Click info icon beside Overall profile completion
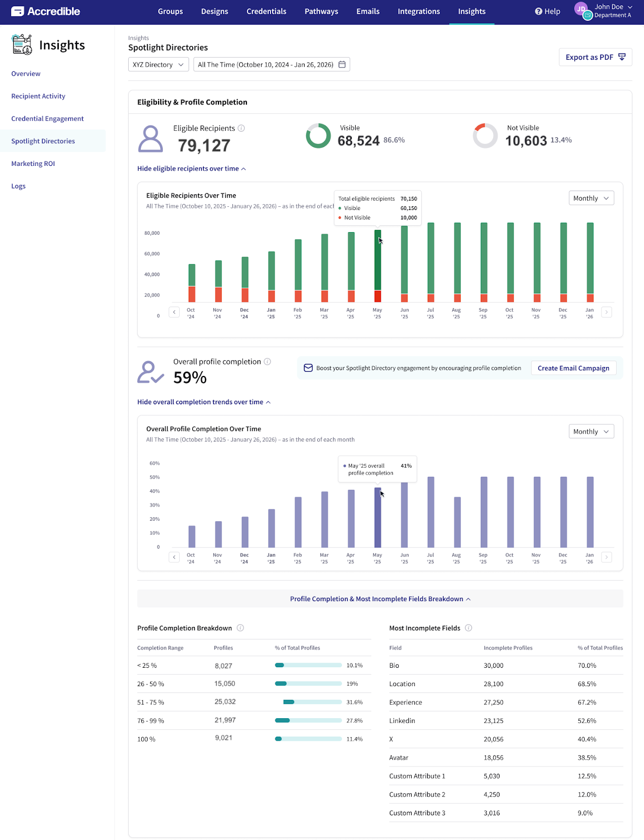Screen dimensions: 644x840 point(267,362)
